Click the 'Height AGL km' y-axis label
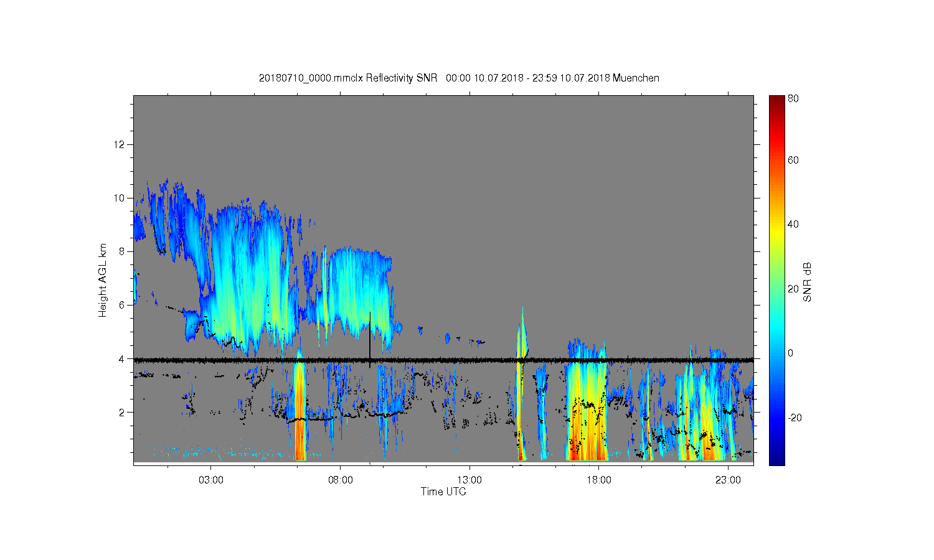 click(103, 280)
